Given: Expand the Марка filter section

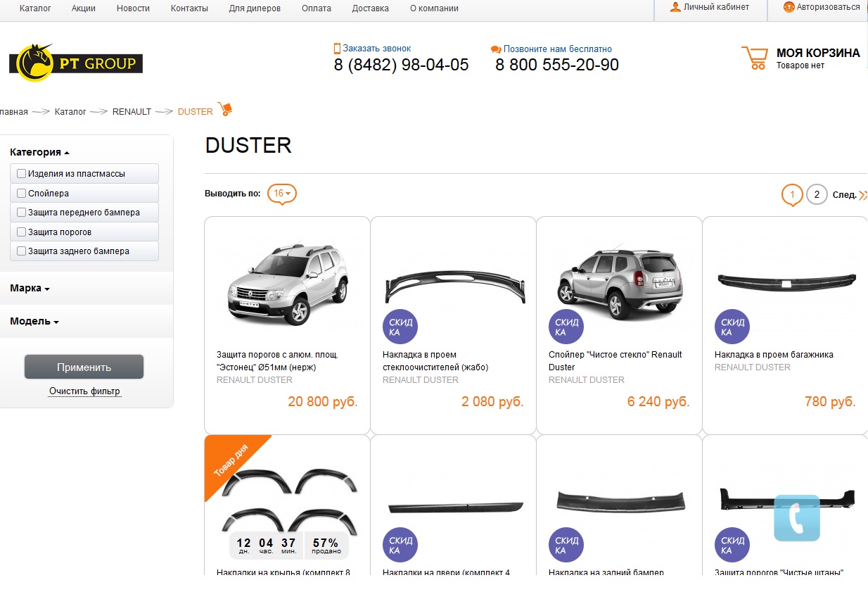Looking at the screenshot, I should point(30,288).
